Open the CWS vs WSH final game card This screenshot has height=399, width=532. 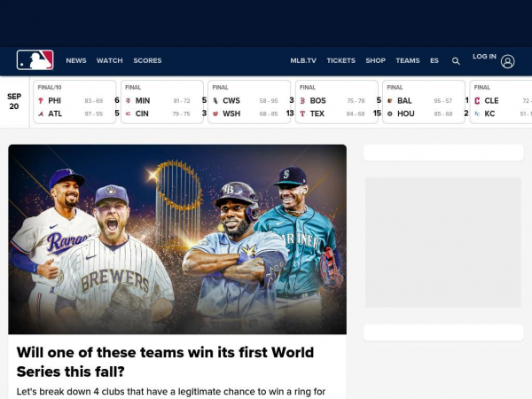coord(249,102)
